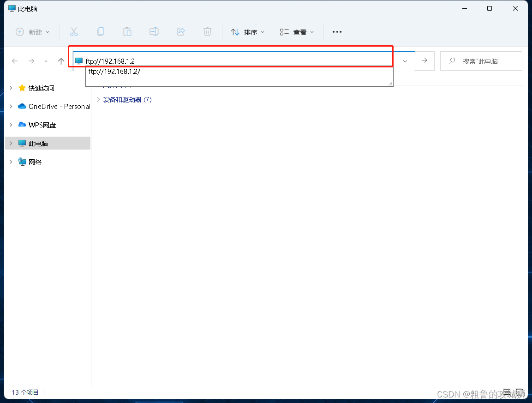The height and width of the screenshot is (403, 532).
Task: Open the 查看 (View) dropdown
Action: 297,32
